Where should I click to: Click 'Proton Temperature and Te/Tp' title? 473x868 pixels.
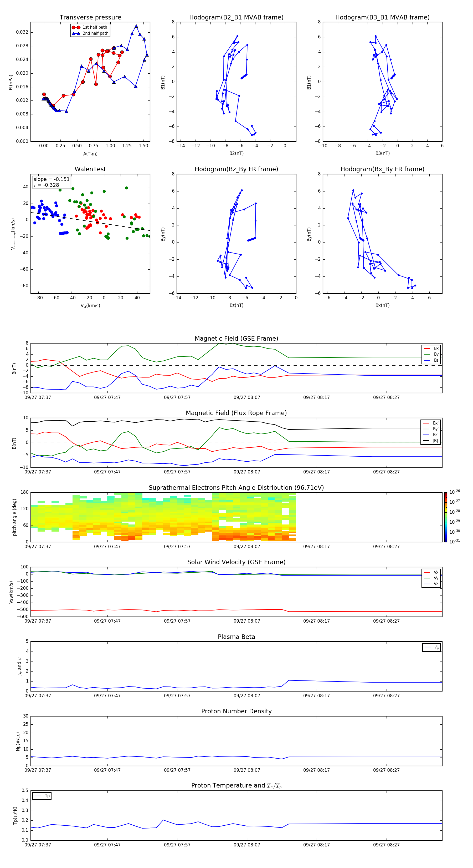coord(236,786)
